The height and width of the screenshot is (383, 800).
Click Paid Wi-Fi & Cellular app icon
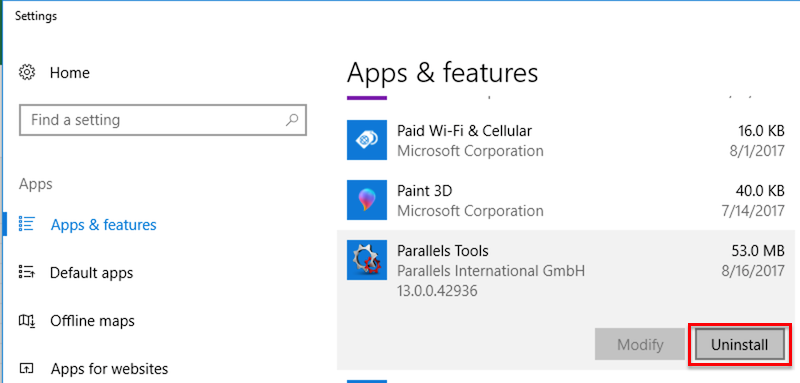(367, 140)
